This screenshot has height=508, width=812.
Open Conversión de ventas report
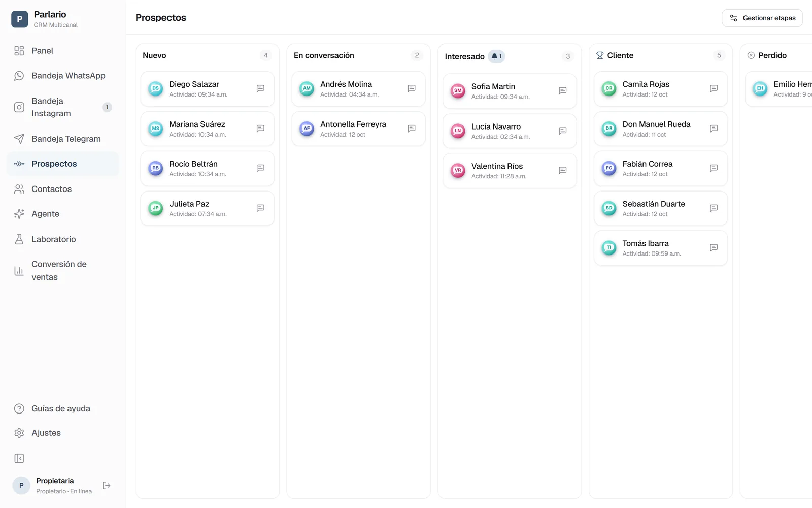tap(63, 271)
